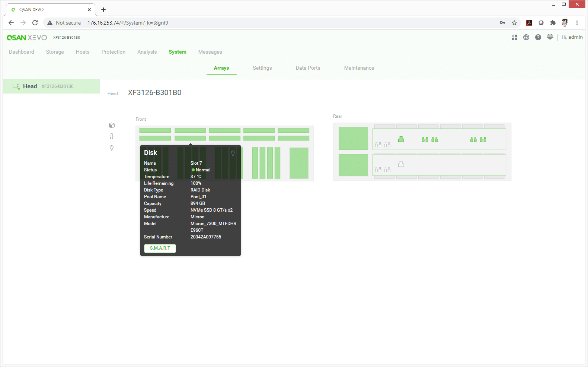Open the language globe icon
Image resolution: width=588 pixels, height=367 pixels.
click(x=526, y=37)
